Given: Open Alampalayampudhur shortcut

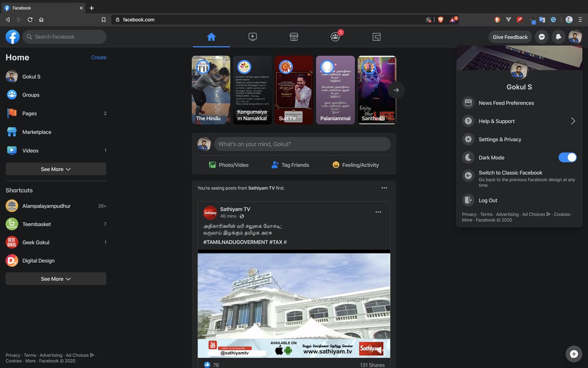Looking at the screenshot, I should coord(56,206).
